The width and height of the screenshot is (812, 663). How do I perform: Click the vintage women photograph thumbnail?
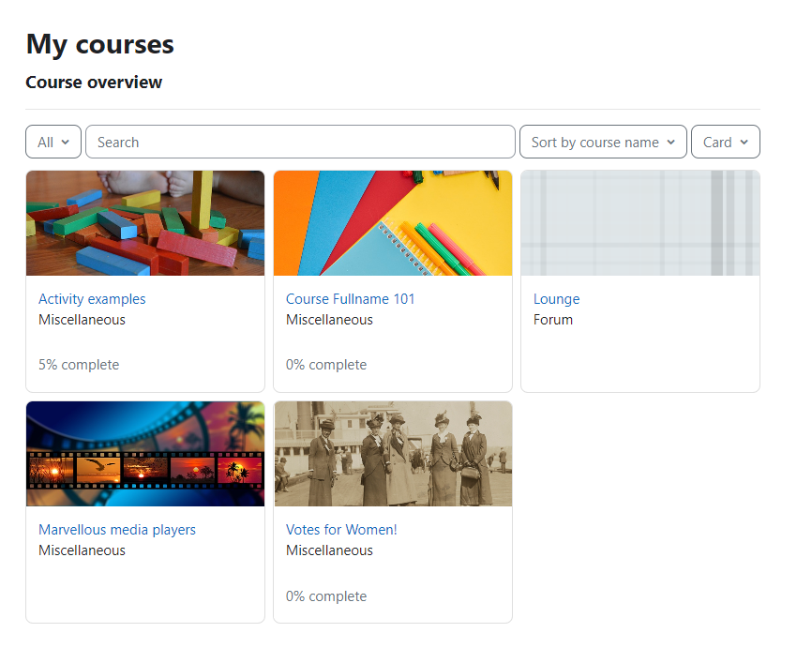click(x=393, y=454)
